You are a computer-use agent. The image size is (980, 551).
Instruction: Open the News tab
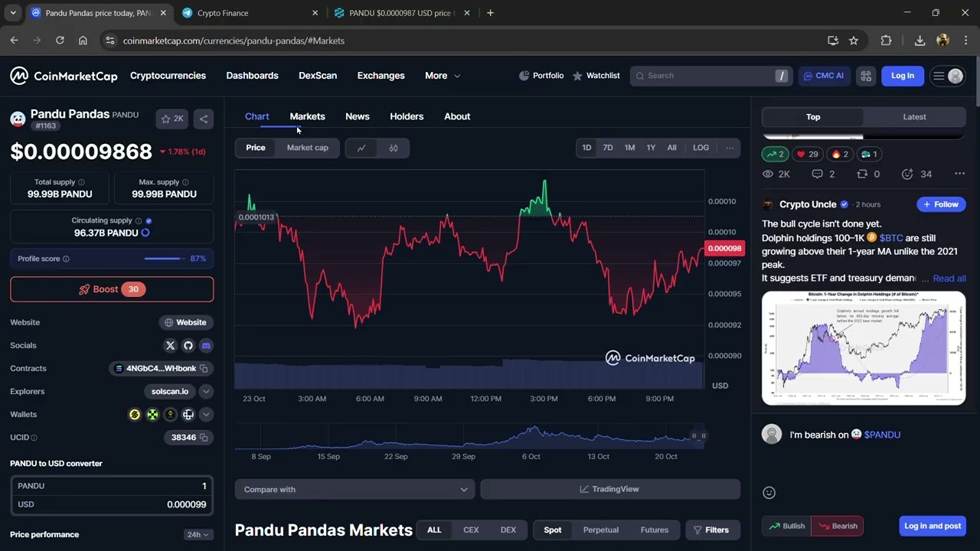tap(358, 116)
